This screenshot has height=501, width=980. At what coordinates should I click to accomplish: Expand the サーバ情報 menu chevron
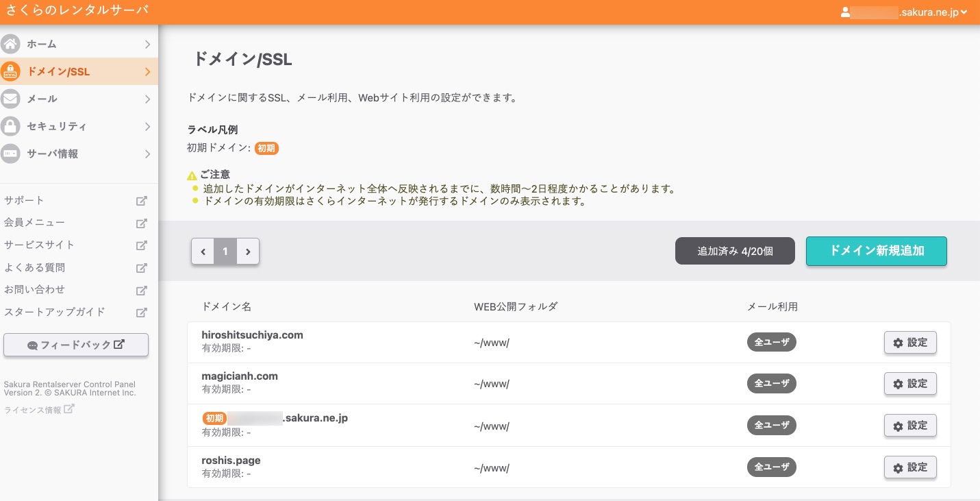pos(147,154)
